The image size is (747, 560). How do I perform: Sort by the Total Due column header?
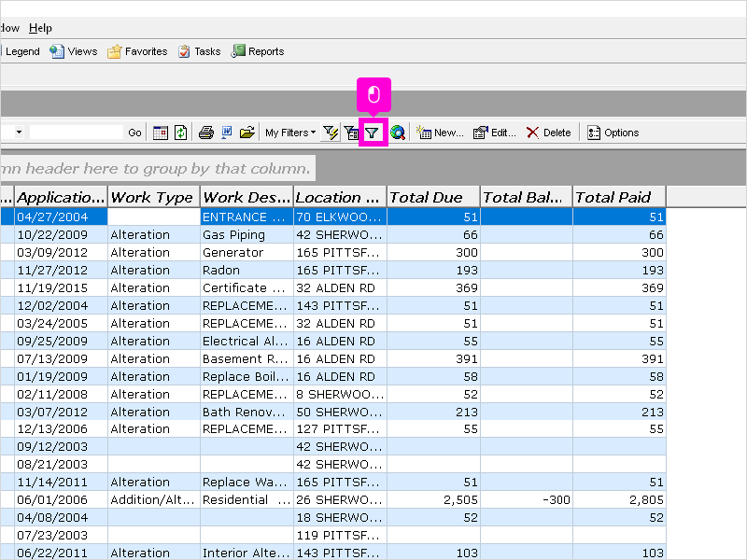(x=433, y=197)
